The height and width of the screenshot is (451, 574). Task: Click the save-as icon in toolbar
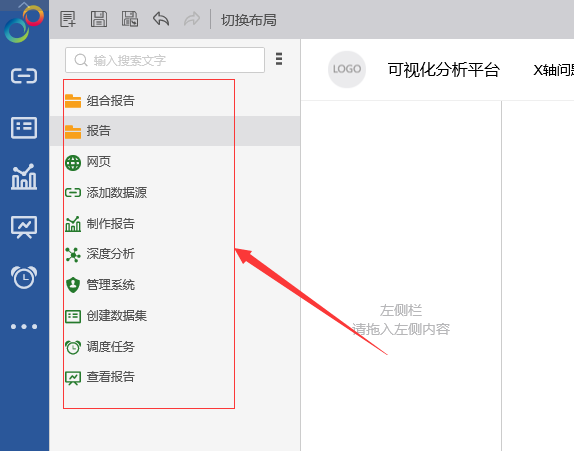(130, 19)
